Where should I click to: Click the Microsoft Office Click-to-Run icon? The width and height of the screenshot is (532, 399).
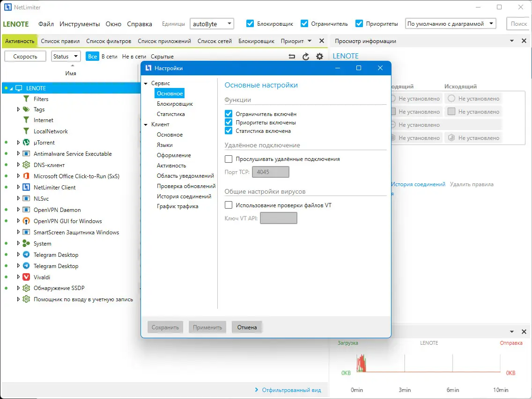[x=26, y=176]
